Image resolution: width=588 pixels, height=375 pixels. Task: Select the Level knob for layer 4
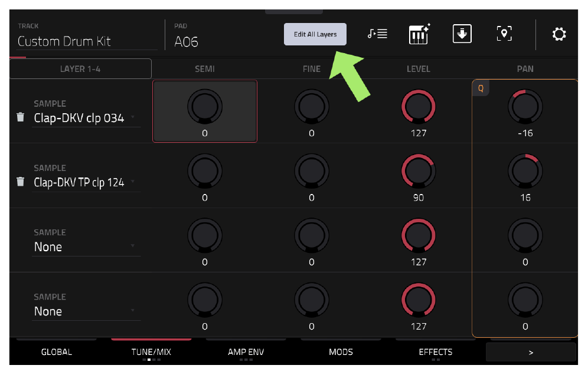point(419,300)
